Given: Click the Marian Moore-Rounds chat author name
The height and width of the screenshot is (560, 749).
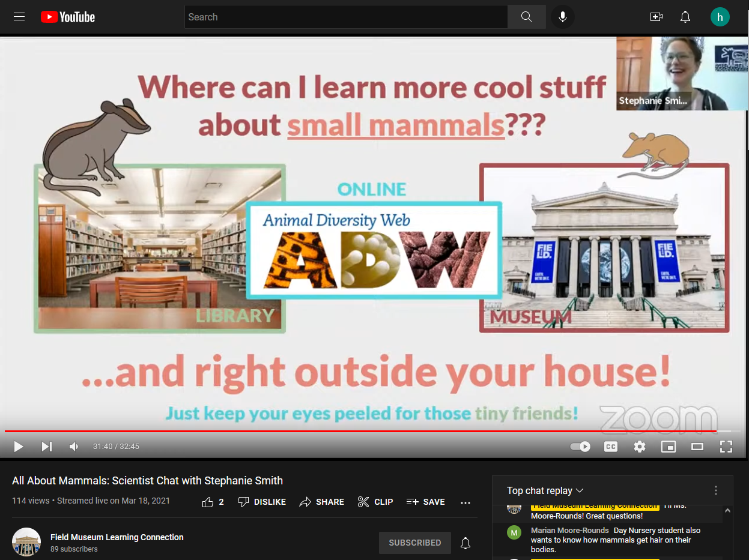Looking at the screenshot, I should [570, 531].
